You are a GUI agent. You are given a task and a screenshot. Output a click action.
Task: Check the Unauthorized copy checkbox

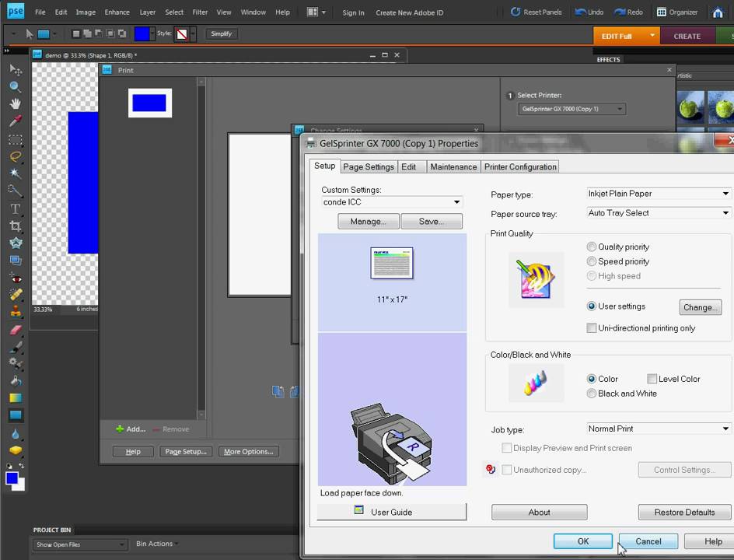pos(506,469)
